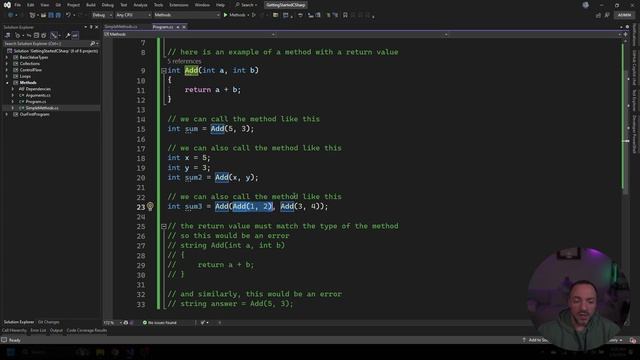The width and height of the screenshot is (640, 360).
Task: Close the Program.cs tab
Action: [184, 27]
